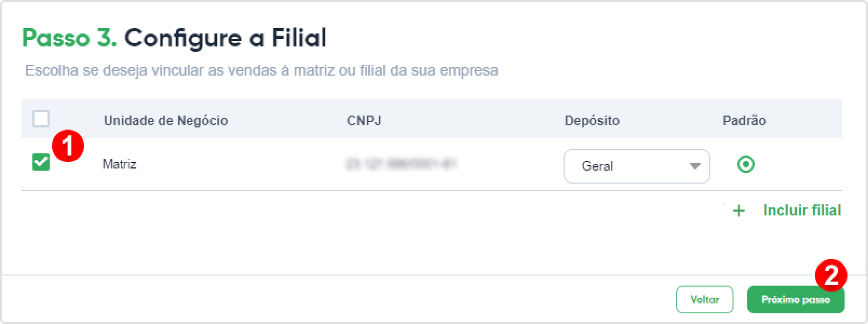Click the Unidade de Negócio column header
This screenshot has height=324, width=868.
pyautogui.click(x=166, y=120)
